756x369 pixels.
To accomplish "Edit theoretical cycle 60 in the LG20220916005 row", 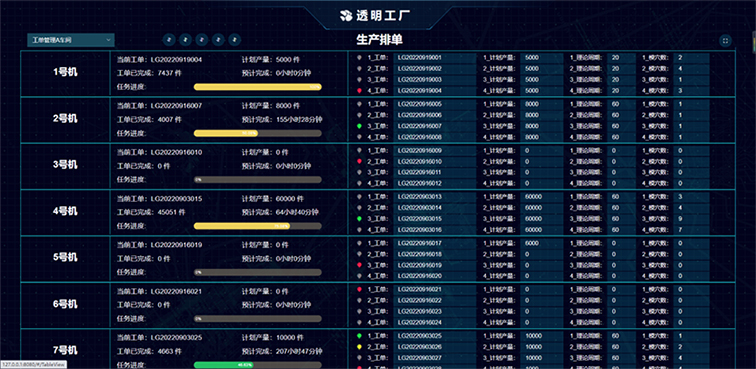I will point(621,104).
